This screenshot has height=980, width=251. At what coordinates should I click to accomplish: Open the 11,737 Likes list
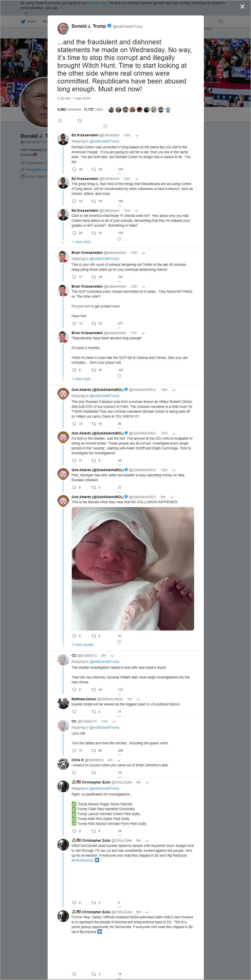pyautogui.click(x=93, y=110)
